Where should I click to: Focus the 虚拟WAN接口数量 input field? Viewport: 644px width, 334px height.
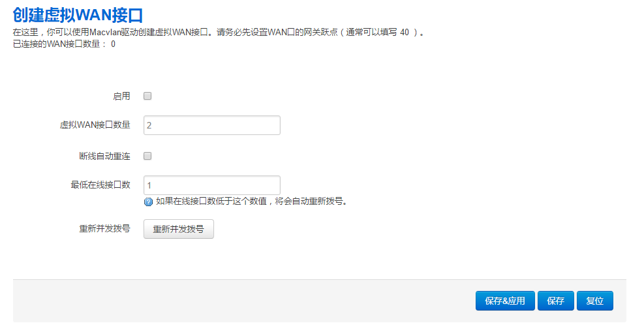(212, 125)
